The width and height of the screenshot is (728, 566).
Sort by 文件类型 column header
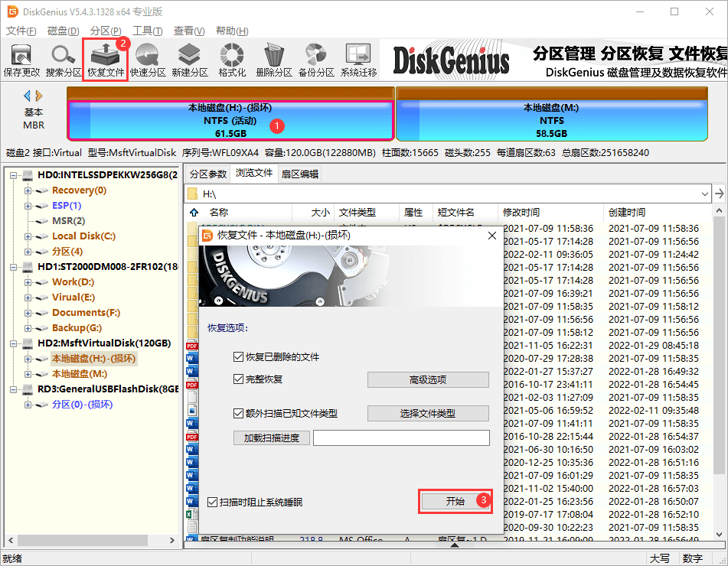click(x=367, y=213)
